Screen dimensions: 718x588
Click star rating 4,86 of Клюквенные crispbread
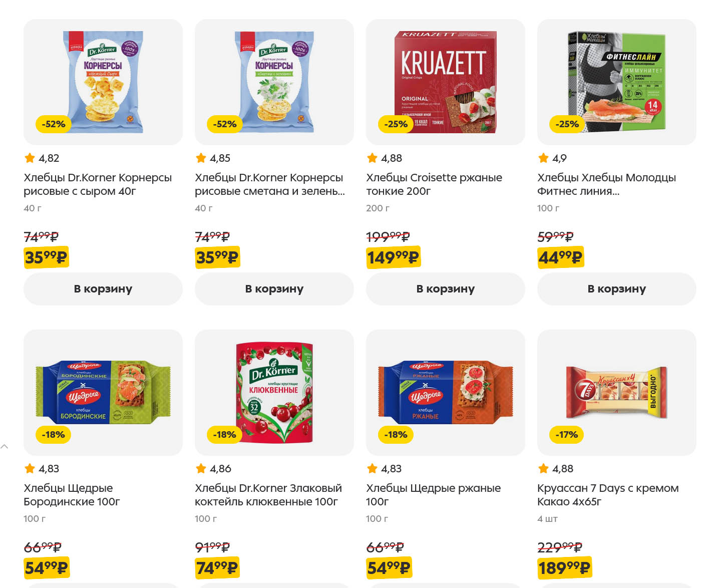coord(213,469)
